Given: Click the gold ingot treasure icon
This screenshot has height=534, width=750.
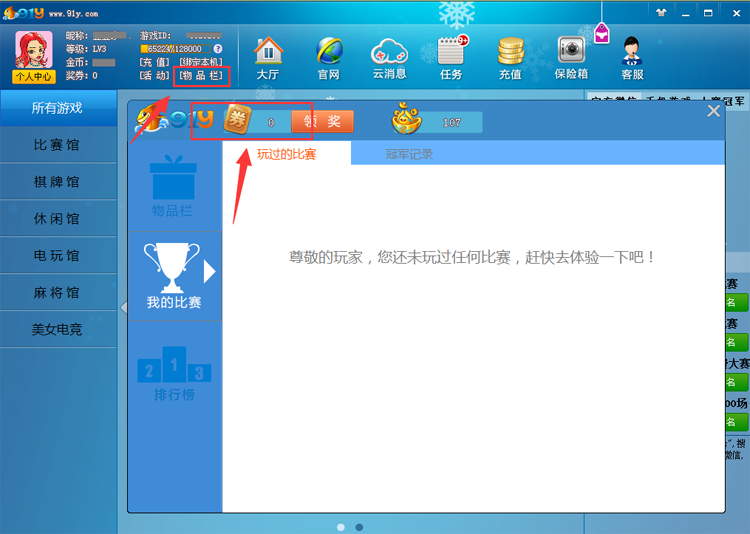Looking at the screenshot, I should pos(406,118).
